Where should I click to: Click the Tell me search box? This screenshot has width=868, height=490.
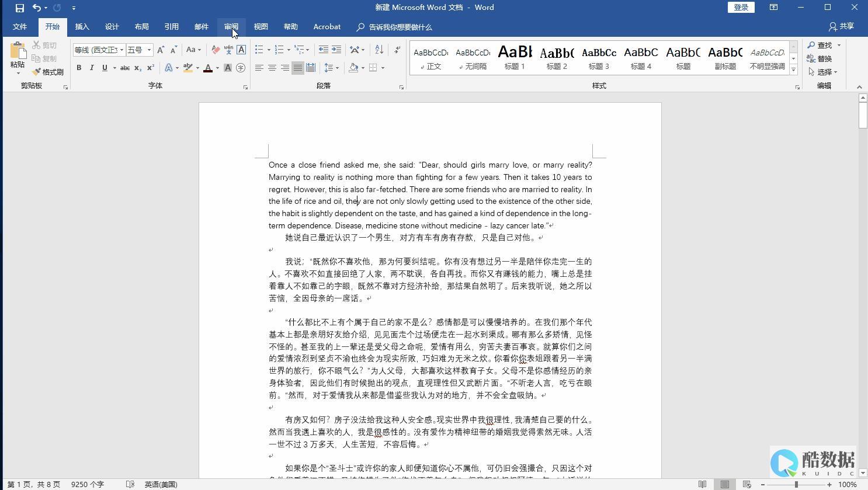(x=395, y=27)
